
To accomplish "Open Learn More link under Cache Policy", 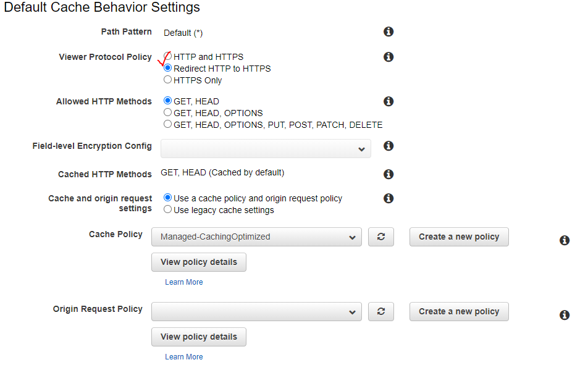I will pyautogui.click(x=184, y=282).
